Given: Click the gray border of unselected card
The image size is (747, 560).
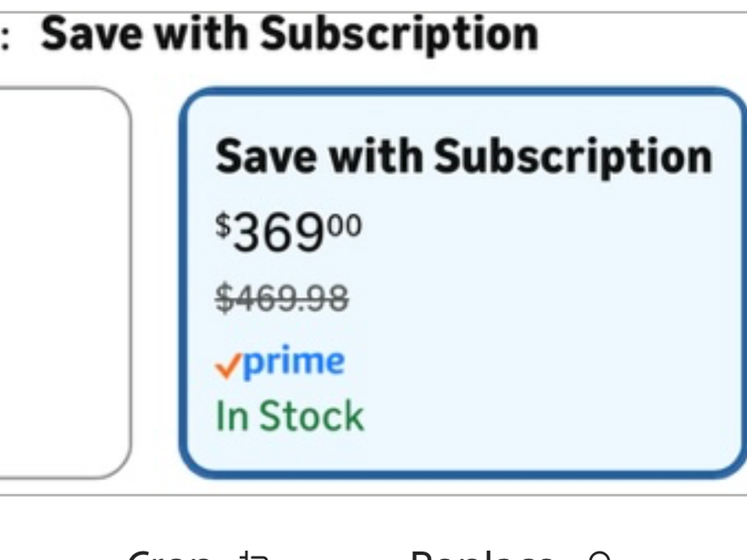Looking at the screenshot, I should [x=130, y=280].
